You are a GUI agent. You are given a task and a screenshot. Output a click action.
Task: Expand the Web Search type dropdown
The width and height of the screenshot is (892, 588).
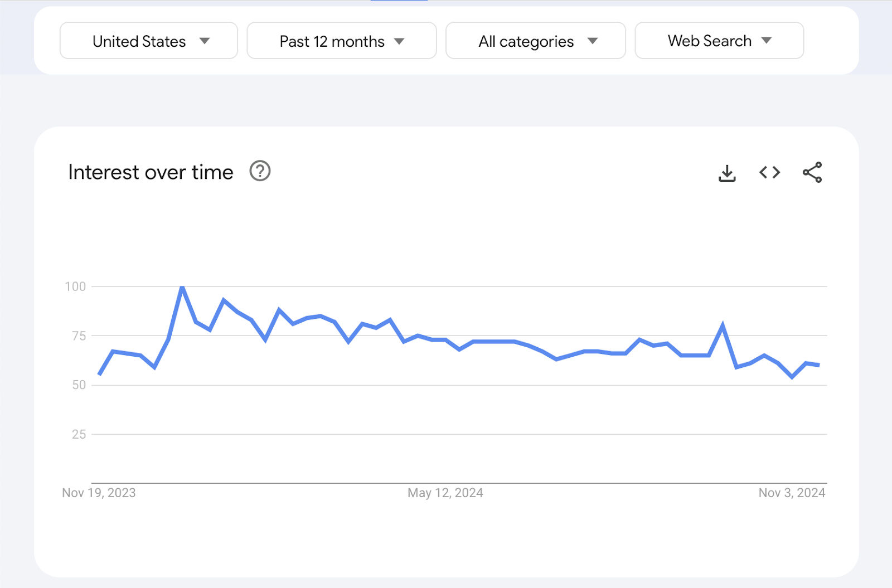point(719,41)
